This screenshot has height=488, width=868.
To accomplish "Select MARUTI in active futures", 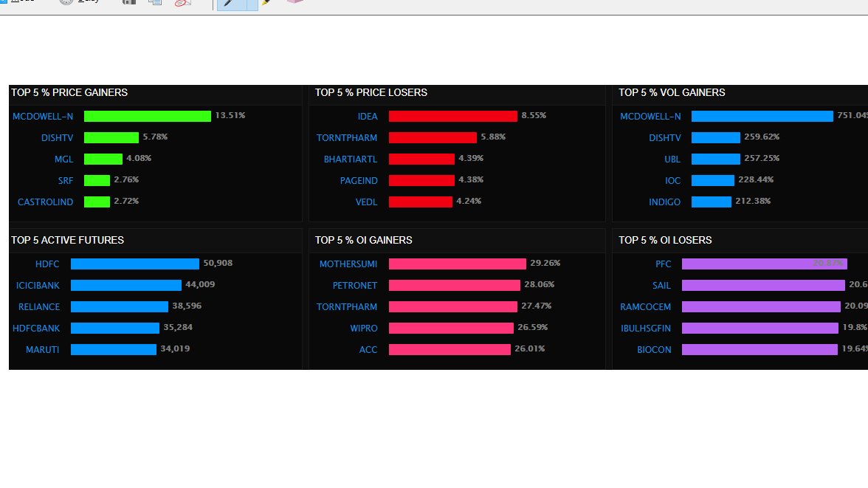I will coord(42,350).
